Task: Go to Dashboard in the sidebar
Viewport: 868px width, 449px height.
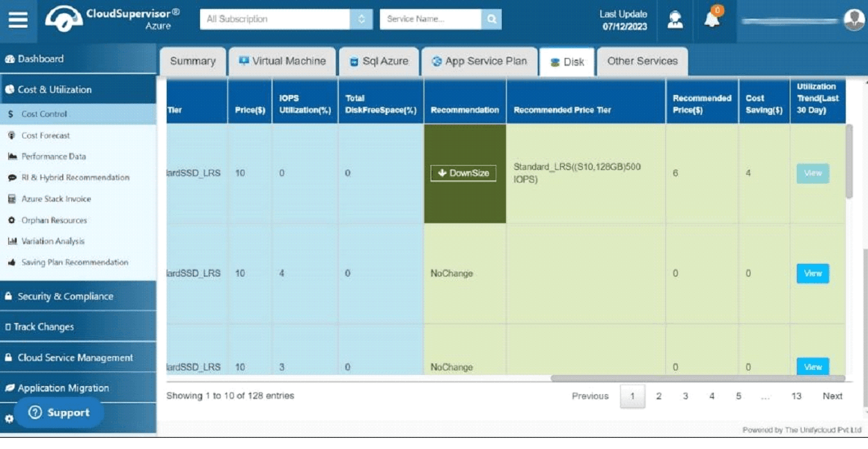Action: click(78, 59)
